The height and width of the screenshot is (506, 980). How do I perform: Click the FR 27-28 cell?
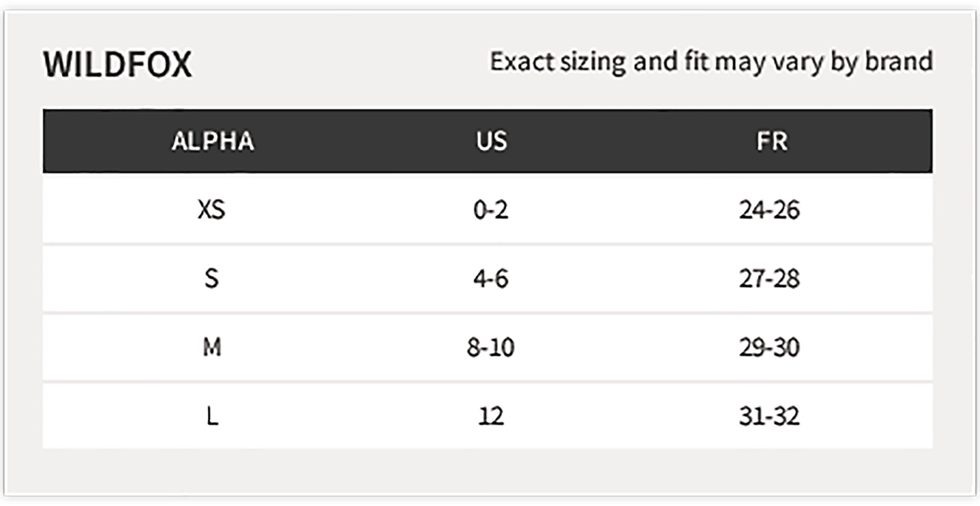pos(769,279)
